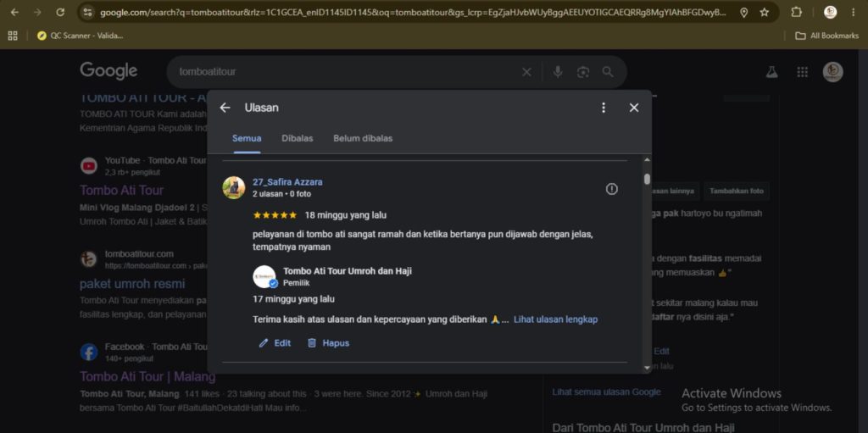Viewport: 868px width, 433px height.
Task: Open 27_Safira Azzara reviewer profile
Action: [287, 182]
